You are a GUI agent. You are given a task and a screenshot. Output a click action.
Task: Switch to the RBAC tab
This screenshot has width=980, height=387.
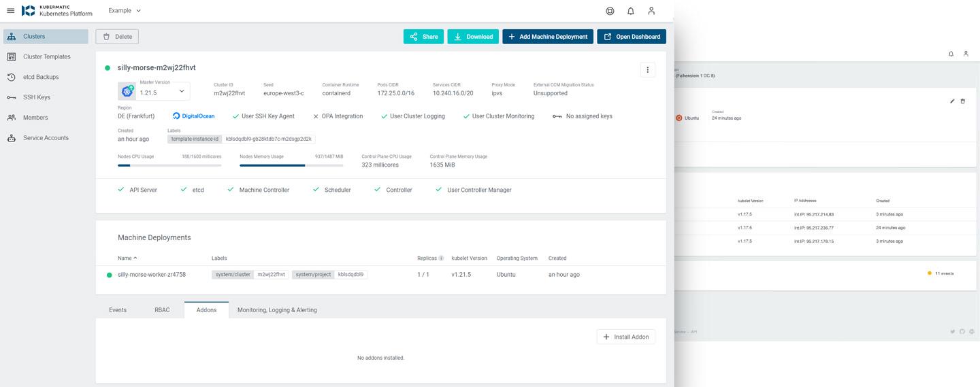pyautogui.click(x=162, y=310)
